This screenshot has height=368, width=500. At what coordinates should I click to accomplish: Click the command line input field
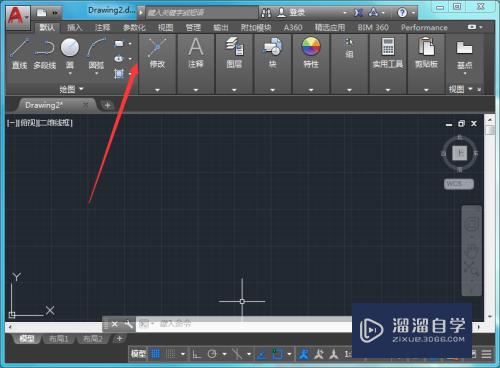[x=243, y=324]
